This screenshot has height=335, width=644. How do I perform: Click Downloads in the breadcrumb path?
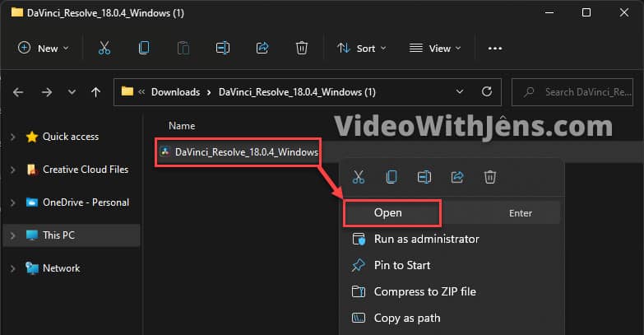(175, 92)
